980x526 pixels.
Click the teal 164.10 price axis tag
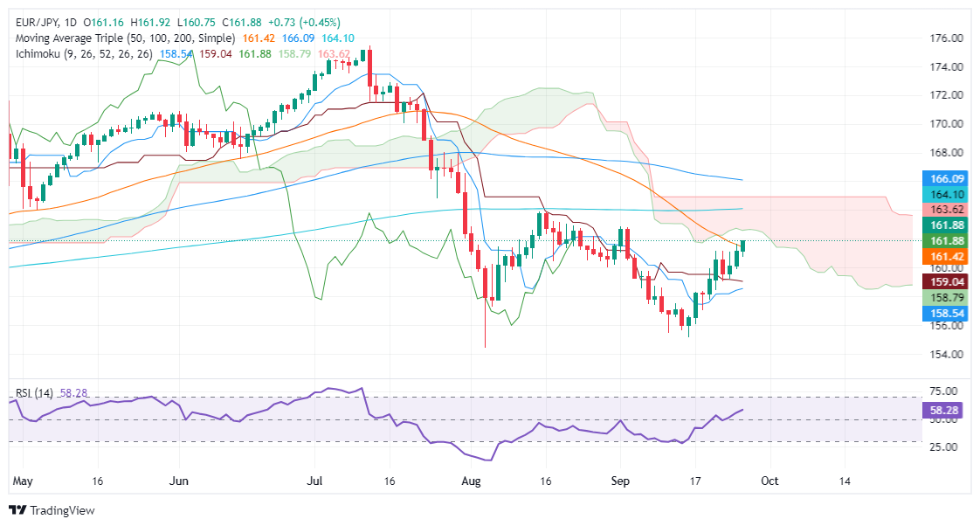click(x=947, y=194)
